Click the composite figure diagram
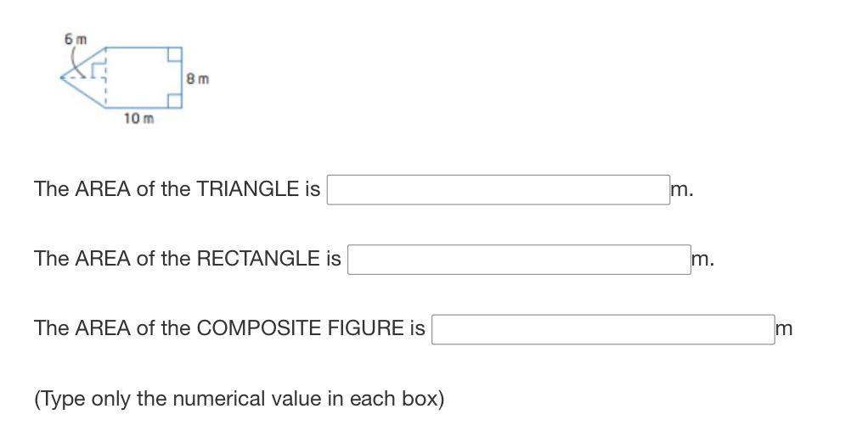868x431 pixels. [x=121, y=77]
